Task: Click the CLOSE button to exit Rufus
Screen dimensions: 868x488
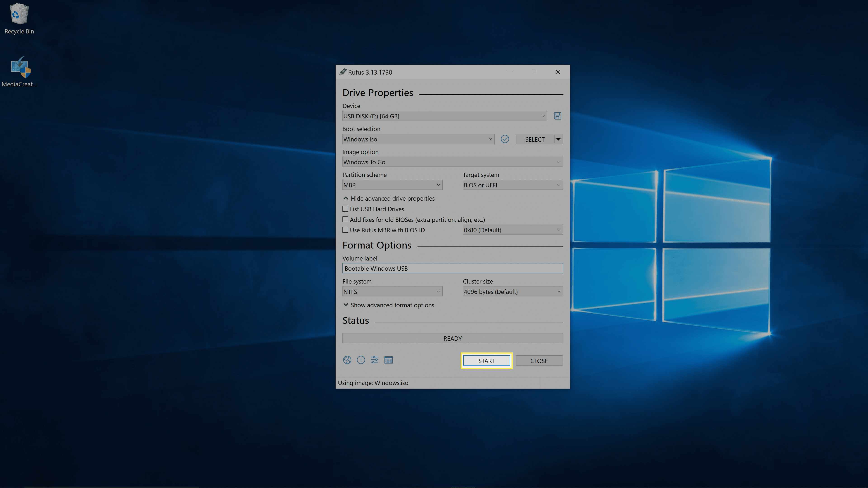Action: (539, 361)
